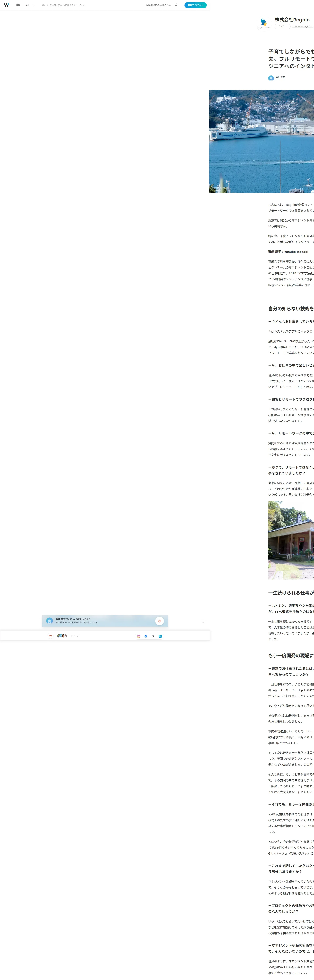The image size is (314, 980).
Task: Click the scroll-to-top chevron arrow
Action: pyautogui.click(x=203, y=623)
